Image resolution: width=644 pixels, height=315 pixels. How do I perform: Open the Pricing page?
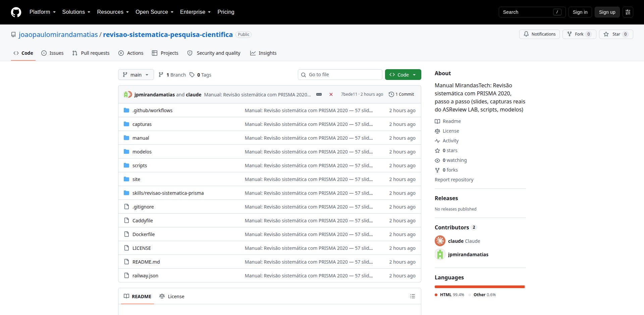coord(226,12)
